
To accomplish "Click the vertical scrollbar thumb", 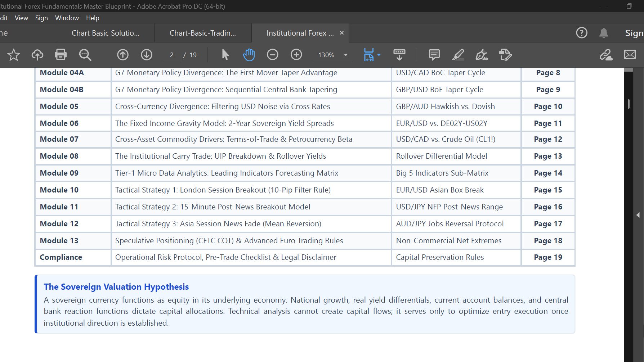I will (x=629, y=104).
